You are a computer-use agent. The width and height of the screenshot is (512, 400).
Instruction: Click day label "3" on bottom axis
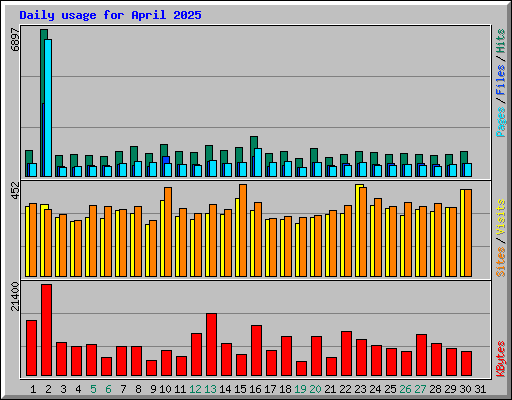tap(63, 389)
